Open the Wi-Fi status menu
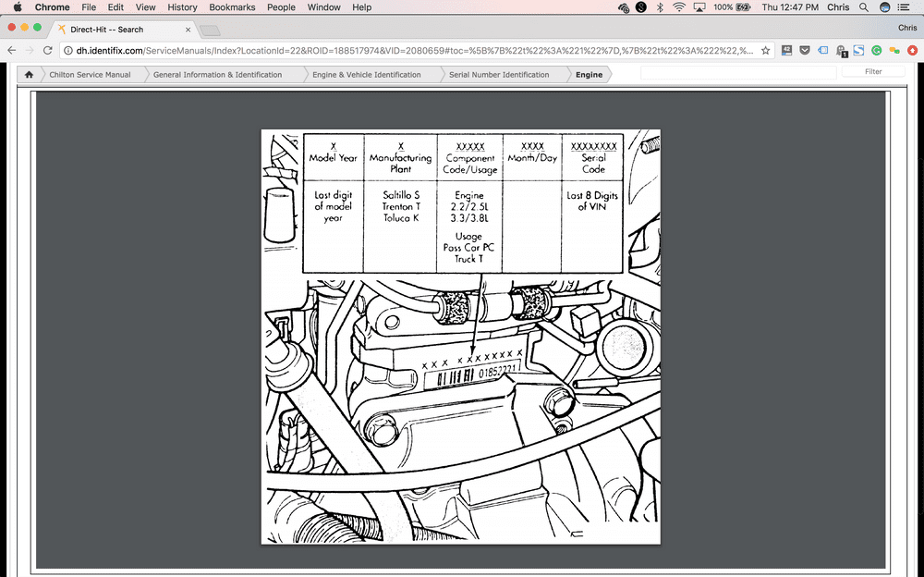 (679, 7)
